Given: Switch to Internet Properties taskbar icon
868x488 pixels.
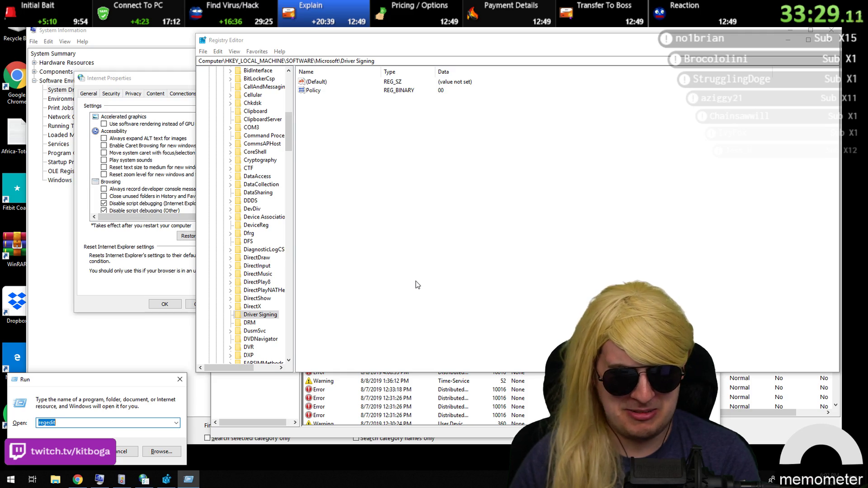Looking at the screenshot, I should [144, 479].
